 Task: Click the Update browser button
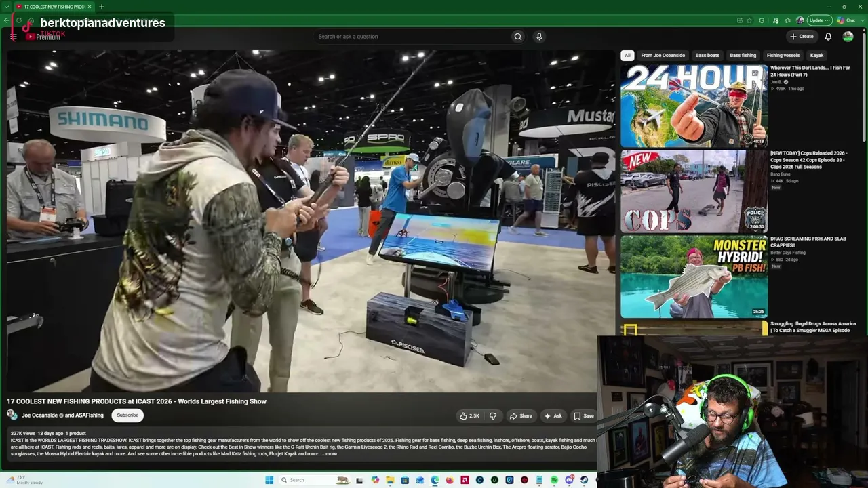click(819, 20)
